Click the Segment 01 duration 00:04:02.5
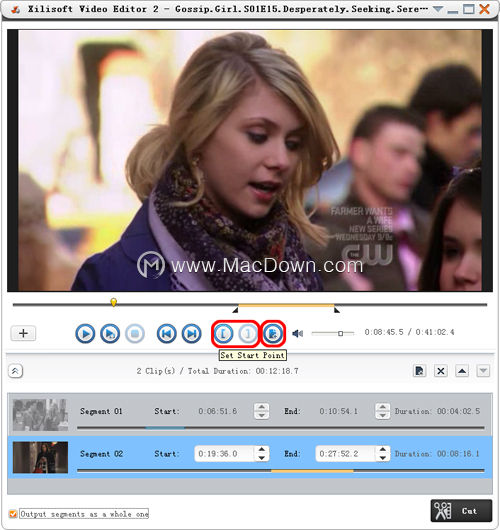 click(458, 411)
